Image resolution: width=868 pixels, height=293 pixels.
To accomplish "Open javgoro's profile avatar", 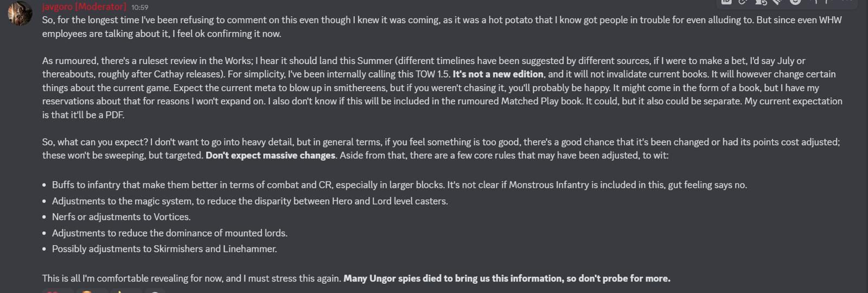I will [20, 13].
